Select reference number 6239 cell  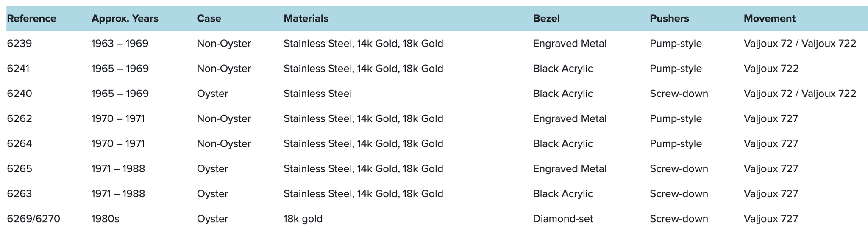click(19, 44)
